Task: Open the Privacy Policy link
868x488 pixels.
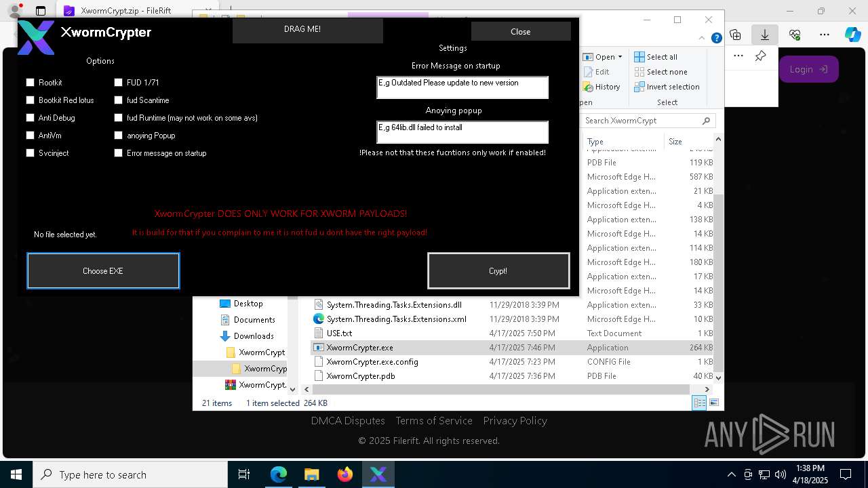Action: (515, 421)
